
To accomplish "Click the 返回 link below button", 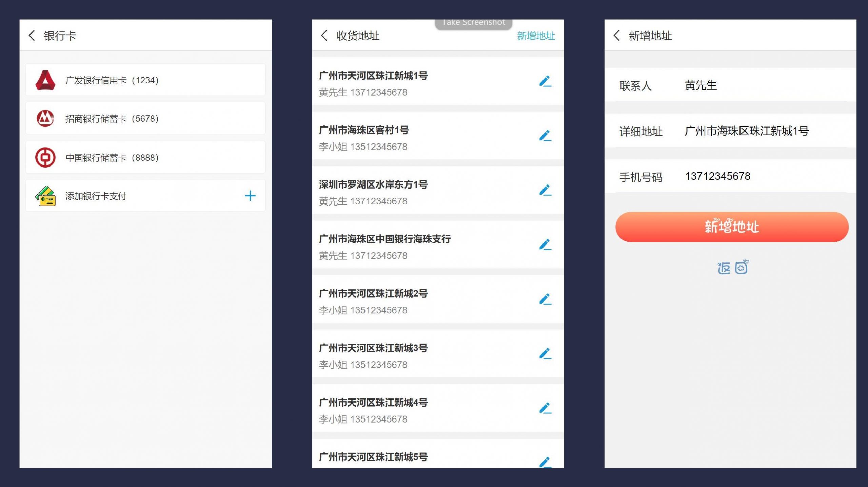I will point(732,268).
